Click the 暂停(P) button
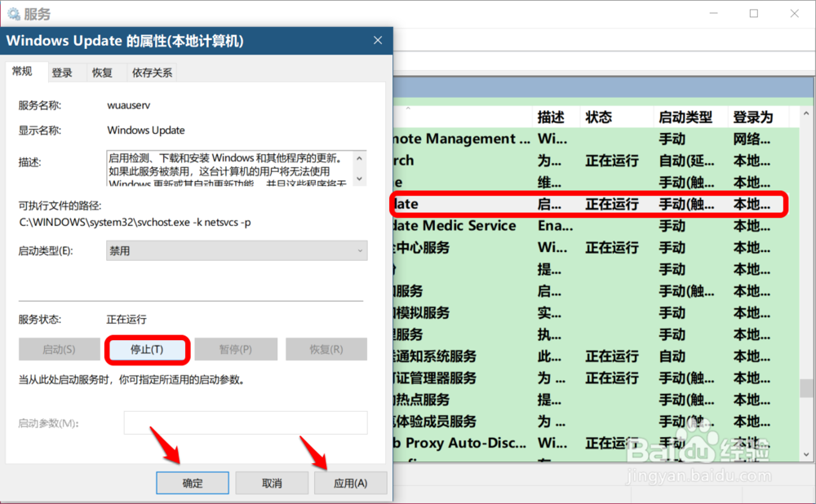Image resolution: width=816 pixels, height=504 pixels. pos(236,350)
